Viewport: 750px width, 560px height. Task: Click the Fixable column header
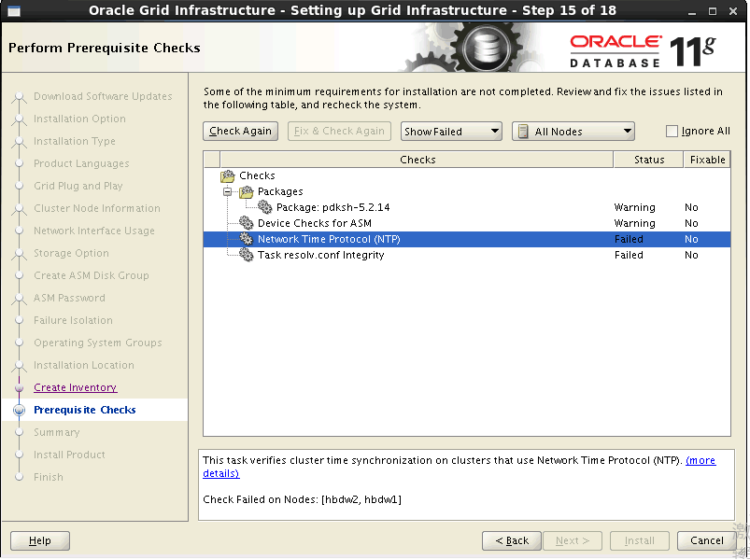pyautogui.click(x=707, y=160)
